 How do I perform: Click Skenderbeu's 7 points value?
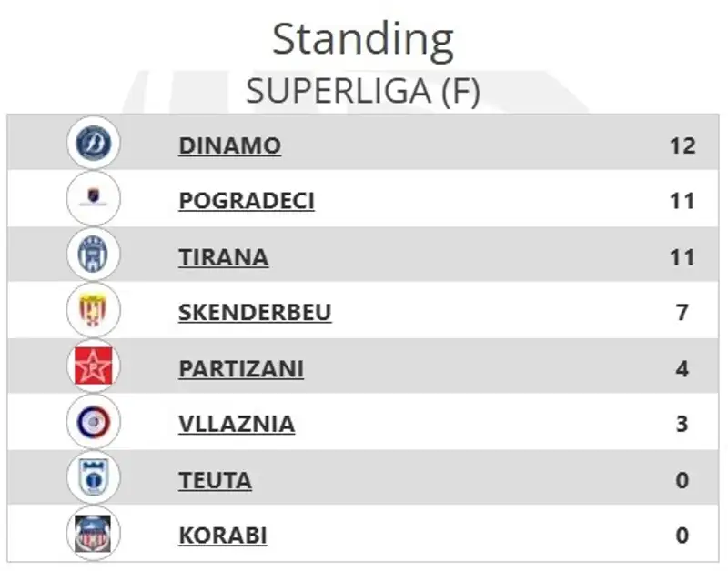tap(682, 313)
